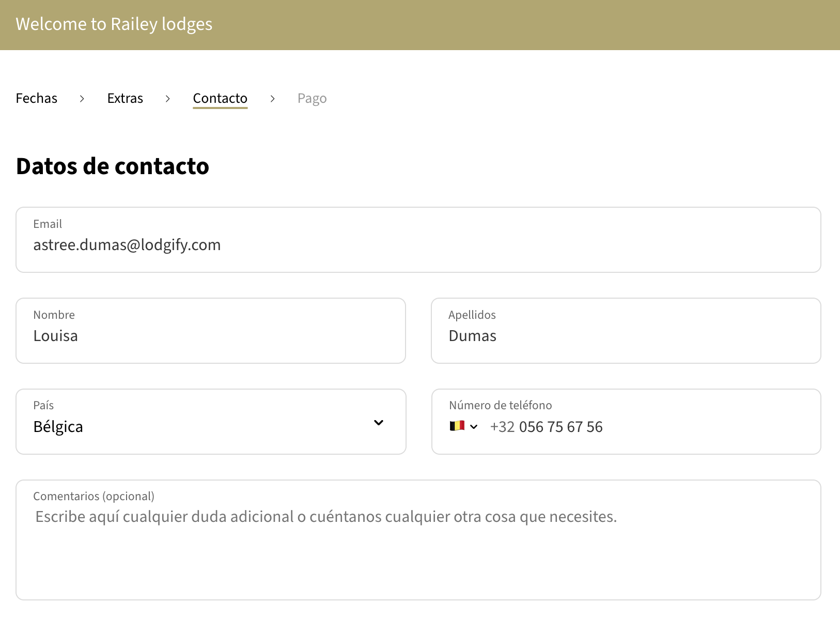840x618 pixels.
Task: Return to the Extras step
Action: [x=125, y=98]
